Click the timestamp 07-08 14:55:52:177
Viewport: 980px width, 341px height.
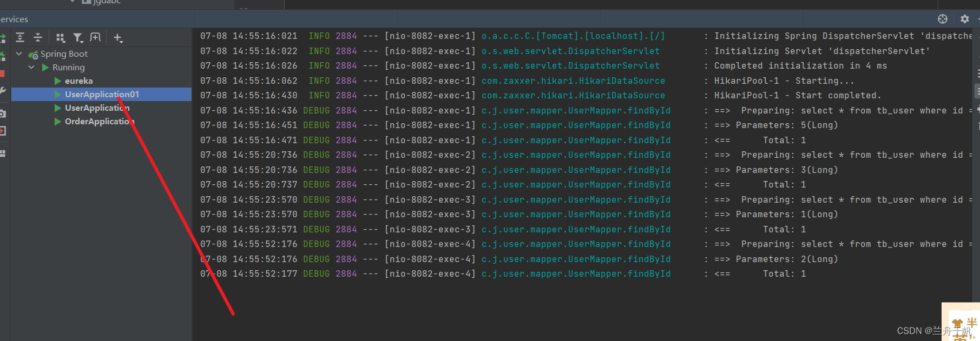point(249,273)
